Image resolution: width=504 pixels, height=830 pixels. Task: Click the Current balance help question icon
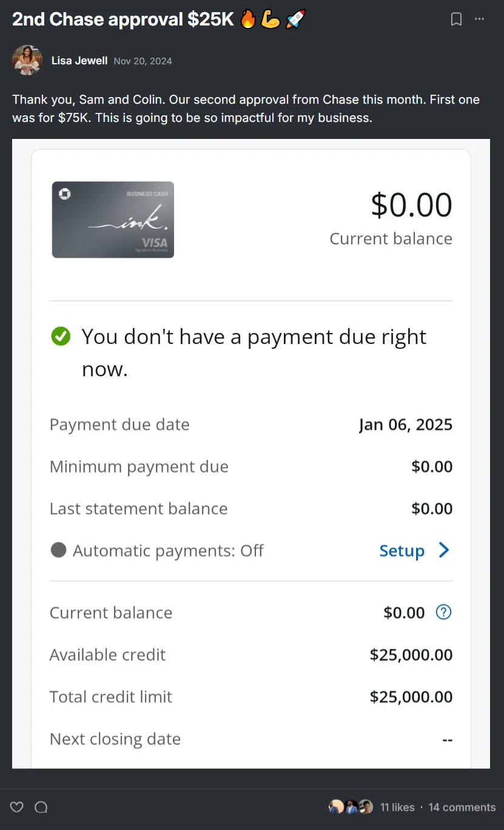443,612
